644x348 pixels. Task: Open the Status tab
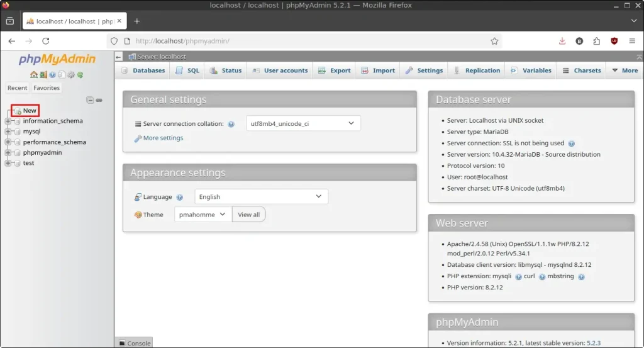click(226, 70)
